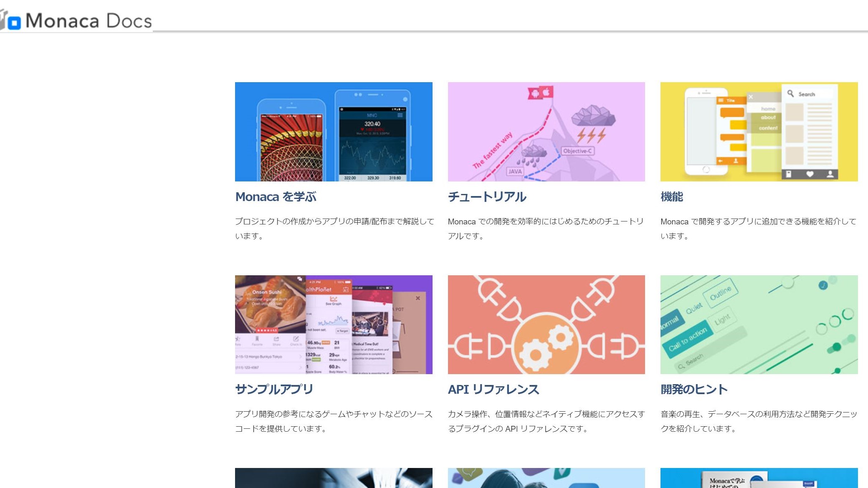
Task: Open the API リファレンス plug-and-gear image
Action: tap(546, 324)
